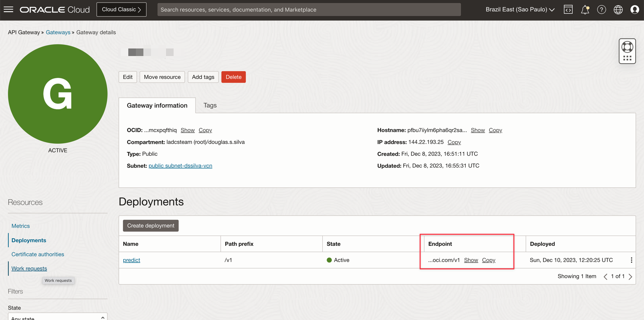The height and width of the screenshot is (320, 644).
Task: Open the public subnet-dssilva-vcn link
Action: pyautogui.click(x=180, y=166)
